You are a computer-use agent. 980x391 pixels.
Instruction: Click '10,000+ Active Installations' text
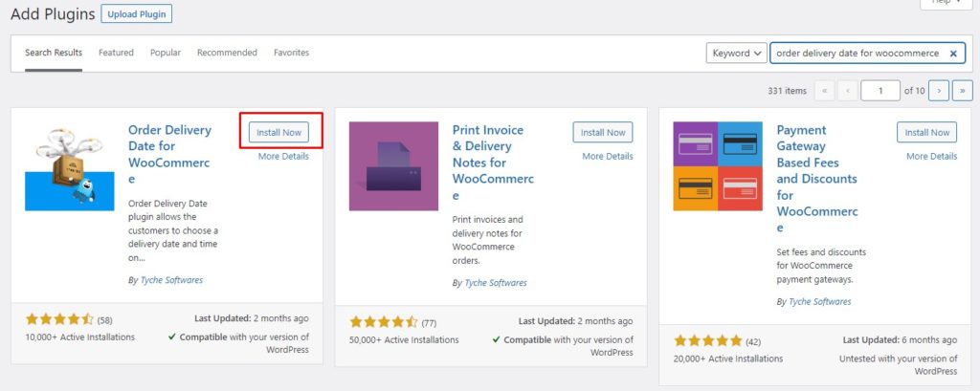point(80,337)
